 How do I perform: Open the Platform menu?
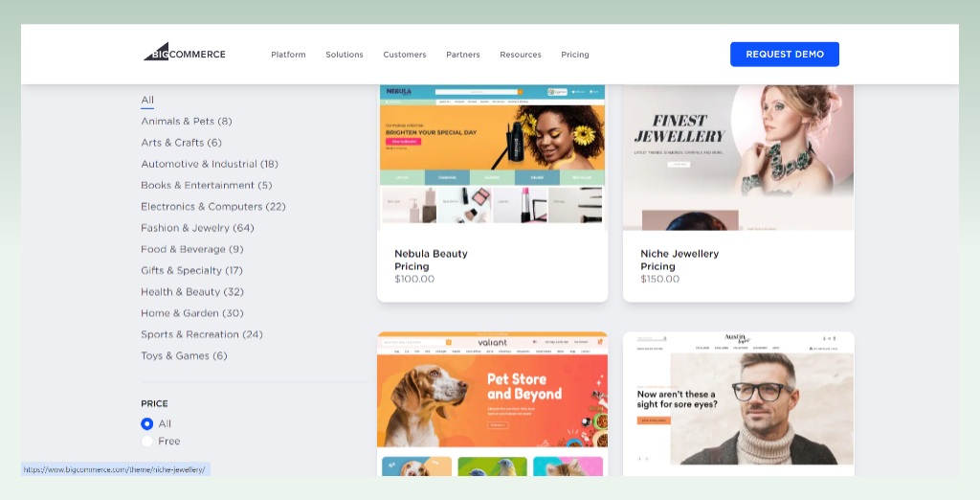[288, 55]
